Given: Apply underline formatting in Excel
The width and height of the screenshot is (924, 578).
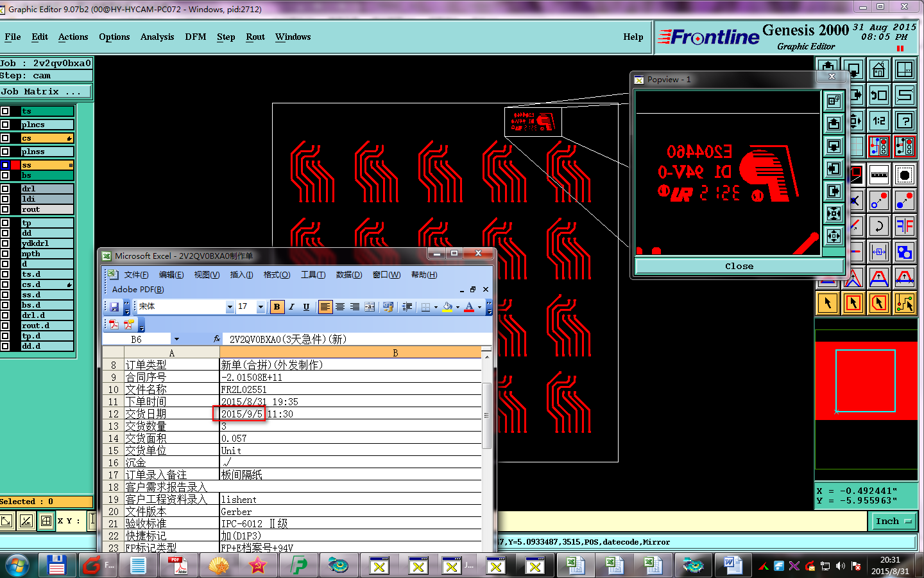Looking at the screenshot, I should point(306,307).
